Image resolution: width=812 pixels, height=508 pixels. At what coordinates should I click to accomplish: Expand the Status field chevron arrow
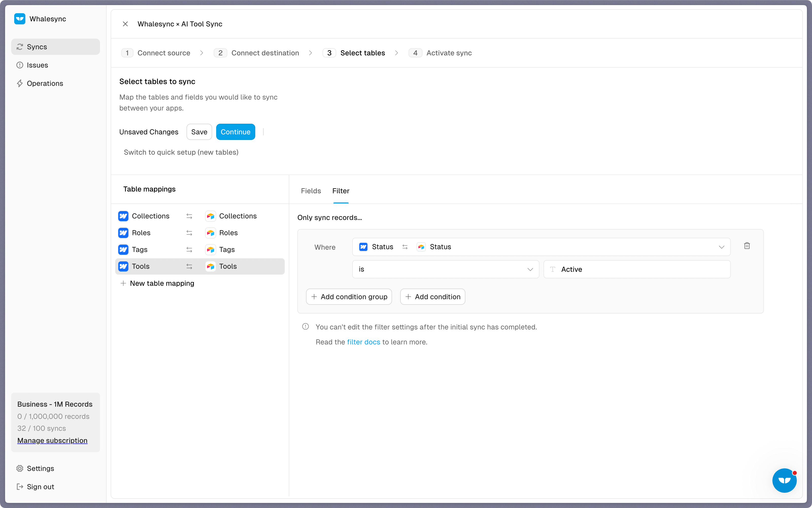(x=721, y=247)
